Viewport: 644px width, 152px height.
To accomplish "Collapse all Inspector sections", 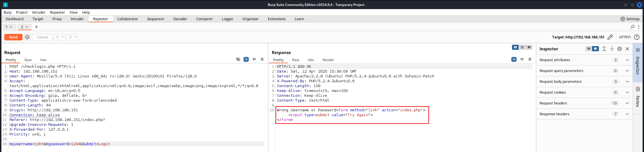I will (612, 49).
